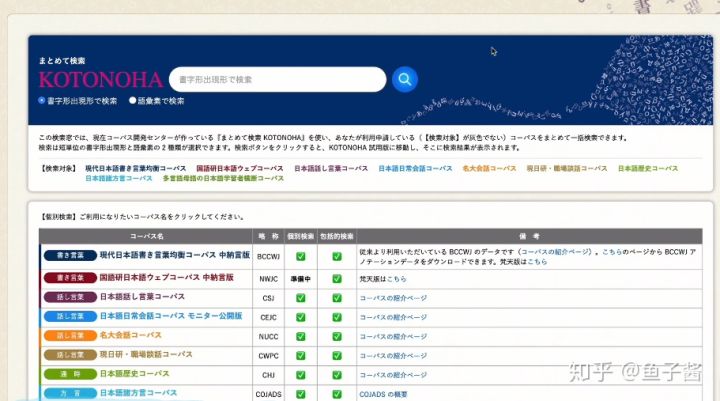Open コーパスの紹介ページ link in CHJ row

coord(393,375)
